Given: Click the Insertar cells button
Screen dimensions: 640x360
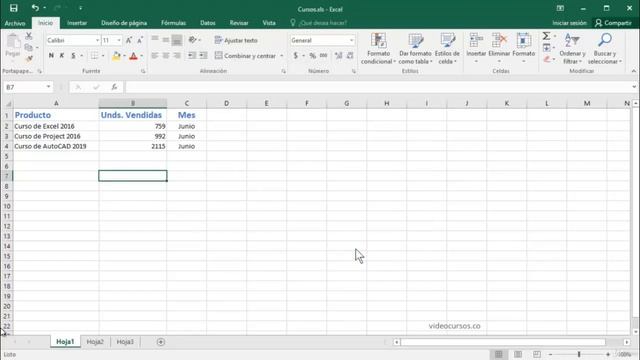Looking at the screenshot, I should coord(476,49).
